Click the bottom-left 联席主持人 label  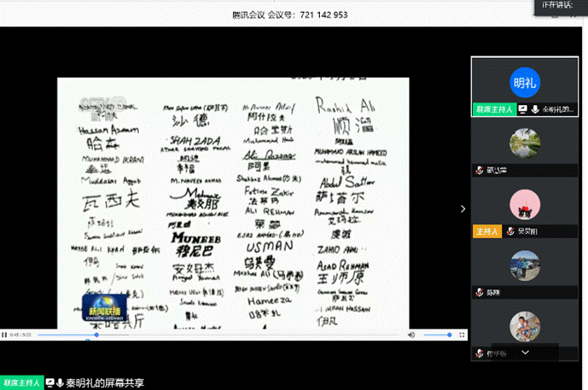click(x=21, y=383)
